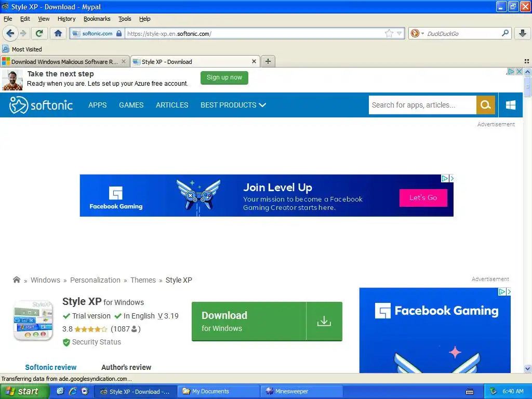The height and width of the screenshot is (399, 532).
Task: Click the download arrow icon on green button
Action: point(324,321)
